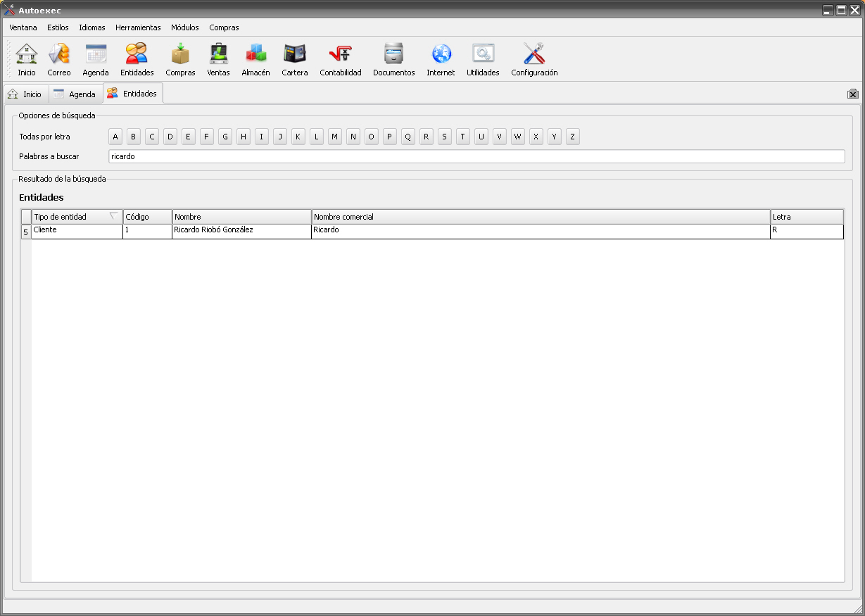Select the Ricardo commercial name cell
The height and width of the screenshot is (616, 865).
point(541,232)
